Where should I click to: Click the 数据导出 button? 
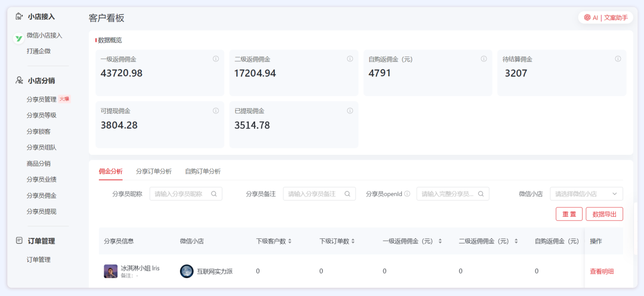(x=604, y=214)
